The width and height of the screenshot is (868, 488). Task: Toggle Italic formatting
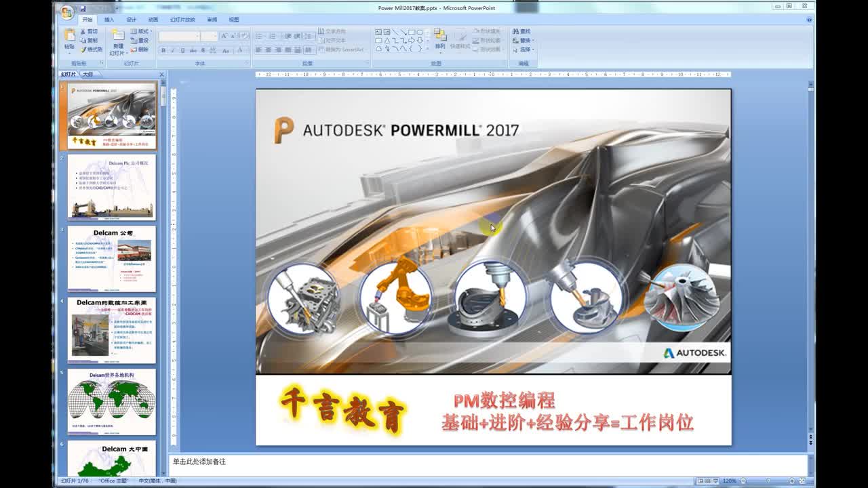[x=173, y=50]
